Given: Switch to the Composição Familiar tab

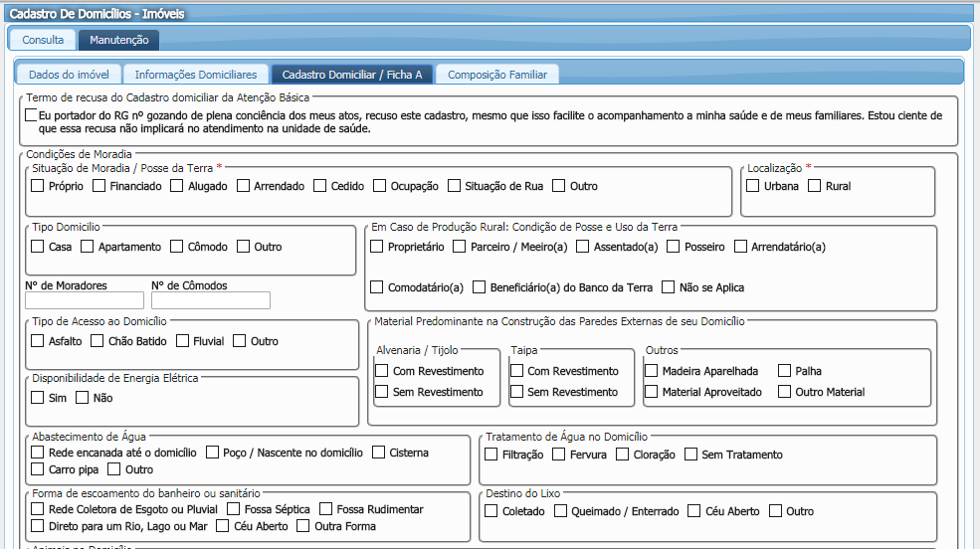Looking at the screenshot, I should [496, 75].
